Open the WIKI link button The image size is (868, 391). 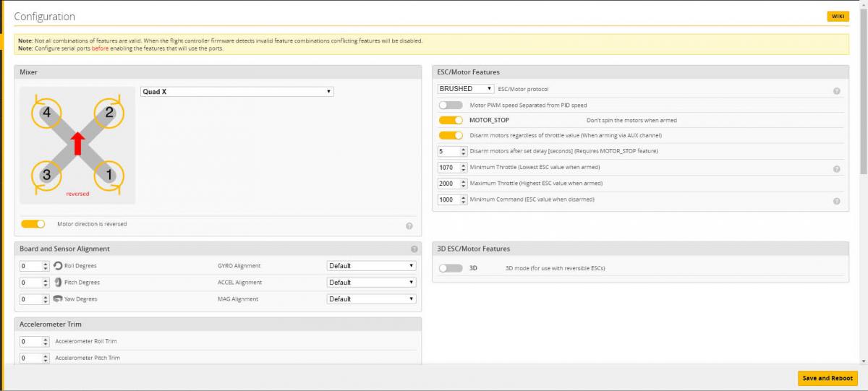pyautogui.click(x=838, y=17)
